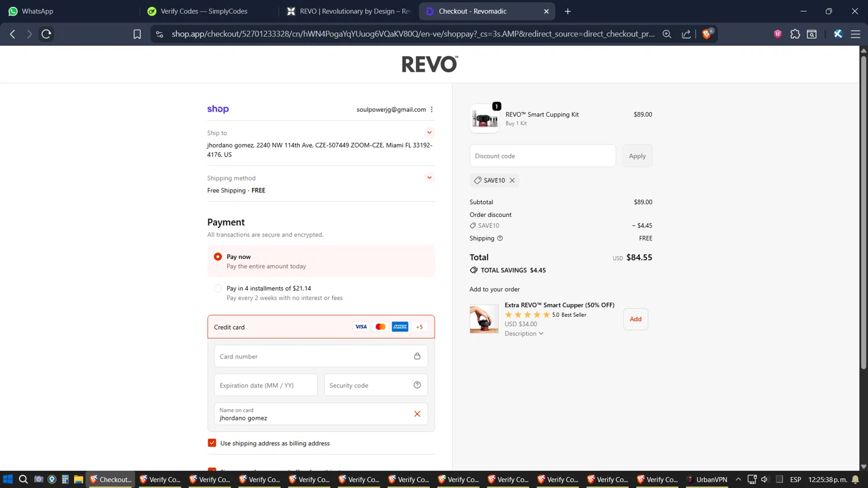868x488 pixels.
Task: Open the browser main menu
Action: (855, 34)
